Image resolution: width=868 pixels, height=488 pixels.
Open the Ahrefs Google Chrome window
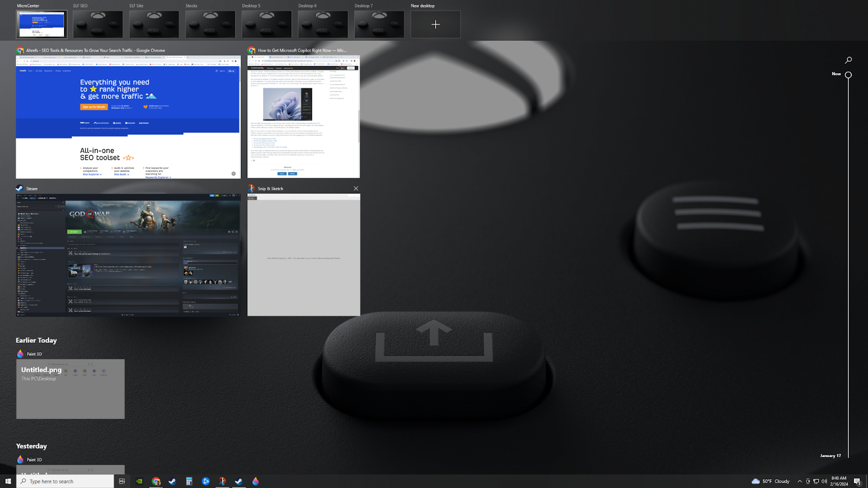click(x=128, y=117)
